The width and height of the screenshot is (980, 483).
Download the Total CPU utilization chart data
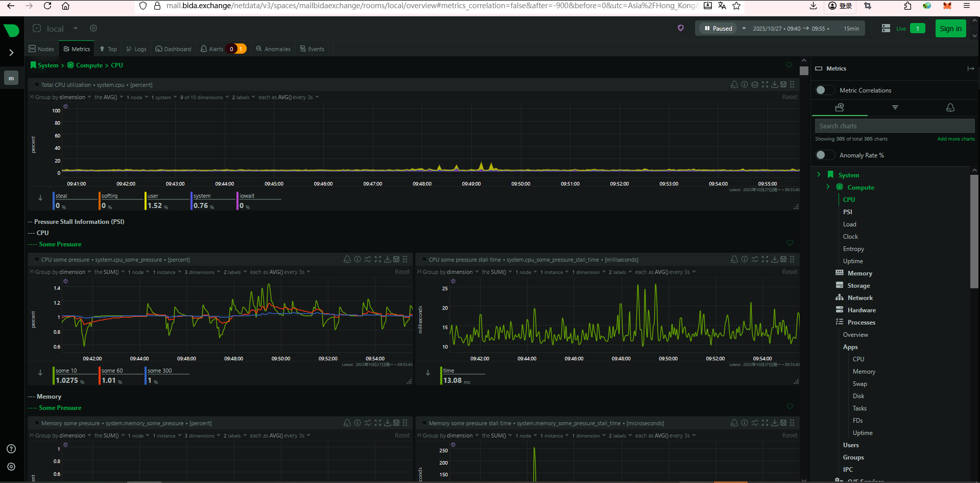click(774, 85)
